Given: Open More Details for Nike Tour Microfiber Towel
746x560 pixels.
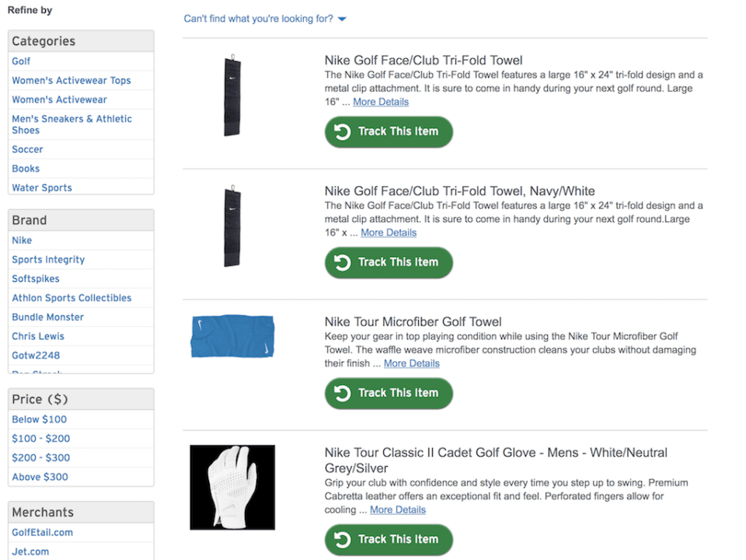Looking at the screenshot, I should 412,363.
